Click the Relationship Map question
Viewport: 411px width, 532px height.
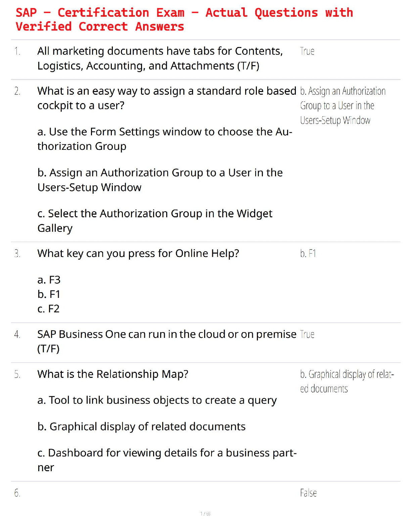point(113,374)
